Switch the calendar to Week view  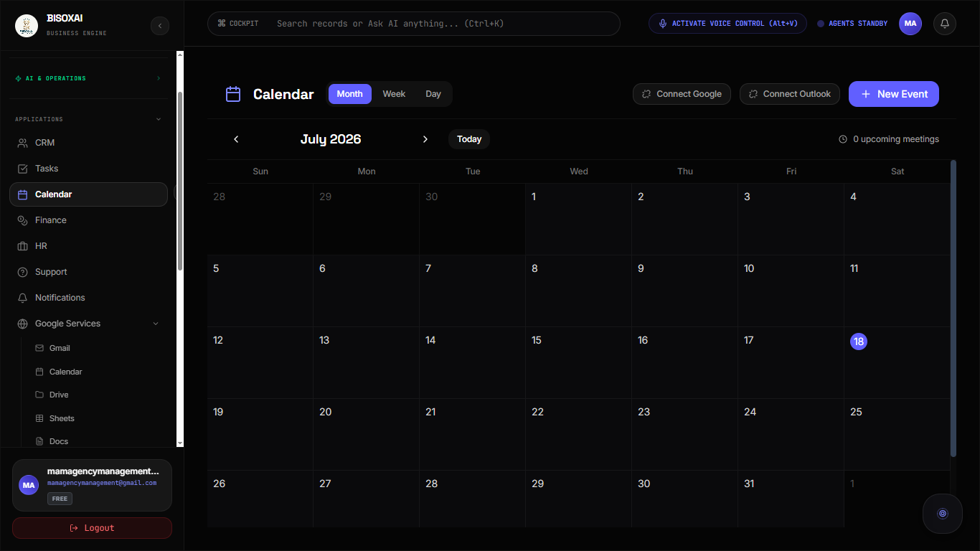click(x=394, y=94)
